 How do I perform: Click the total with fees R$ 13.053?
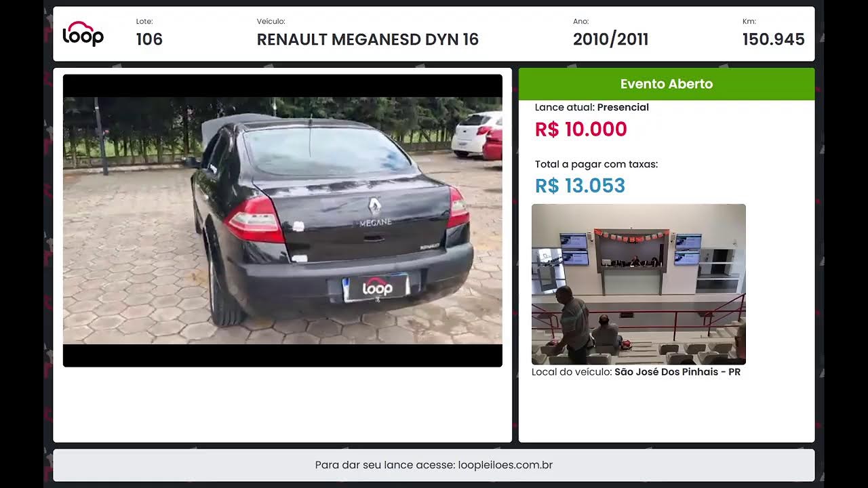(x=580, y=186)
